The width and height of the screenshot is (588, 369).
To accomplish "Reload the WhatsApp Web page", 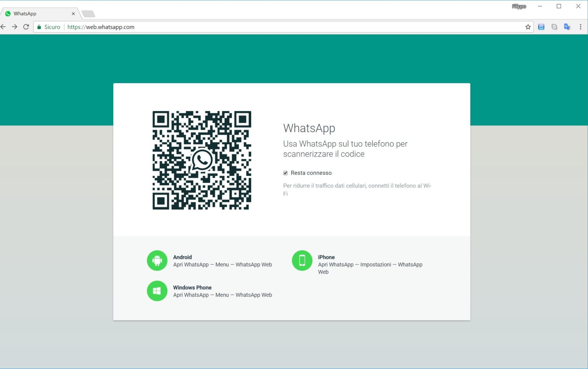I will point(26,27).
